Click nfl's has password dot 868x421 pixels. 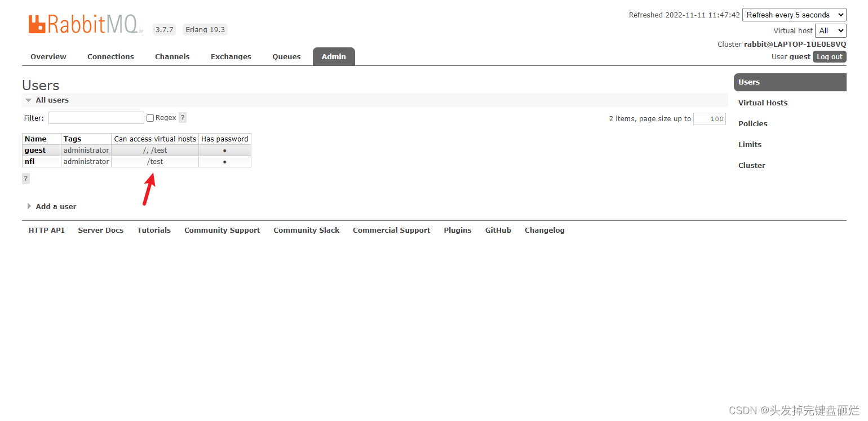225,162
